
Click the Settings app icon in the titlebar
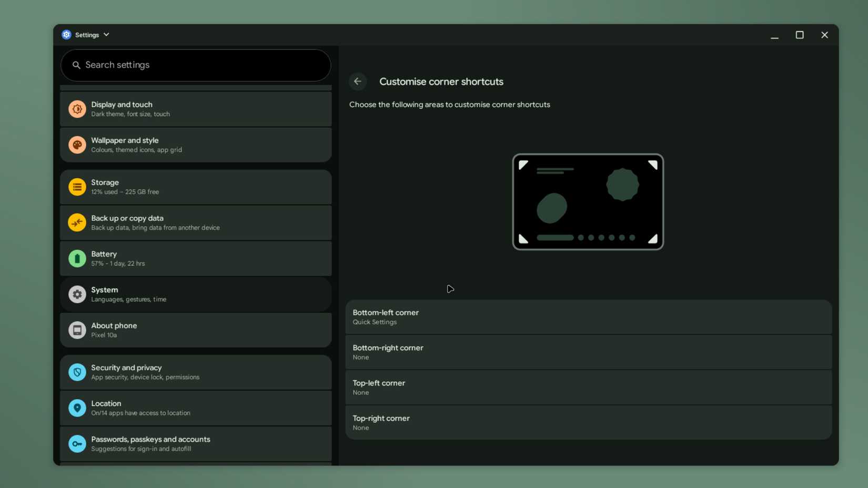click(66, 34)
